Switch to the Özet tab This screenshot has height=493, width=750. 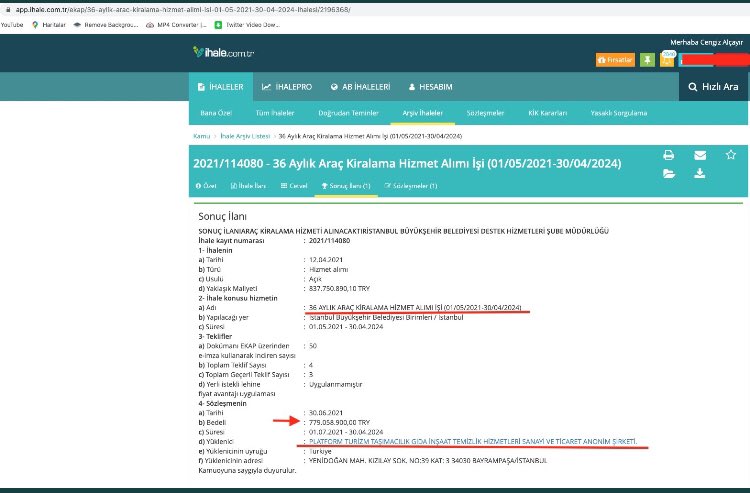tap(206, 186)
